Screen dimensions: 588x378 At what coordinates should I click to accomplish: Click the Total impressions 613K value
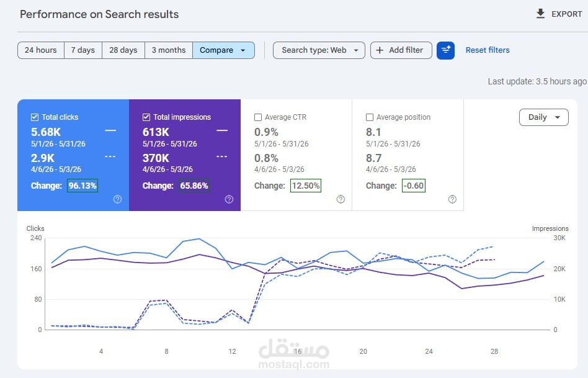tap(156, 132)
